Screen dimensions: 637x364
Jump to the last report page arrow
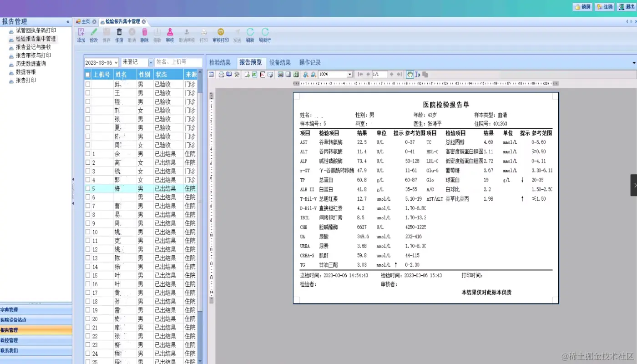click(x=399, y=75)
